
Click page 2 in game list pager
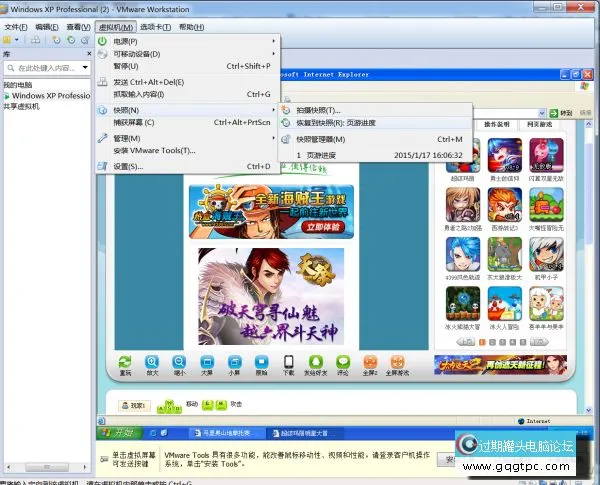click(492, 342)
